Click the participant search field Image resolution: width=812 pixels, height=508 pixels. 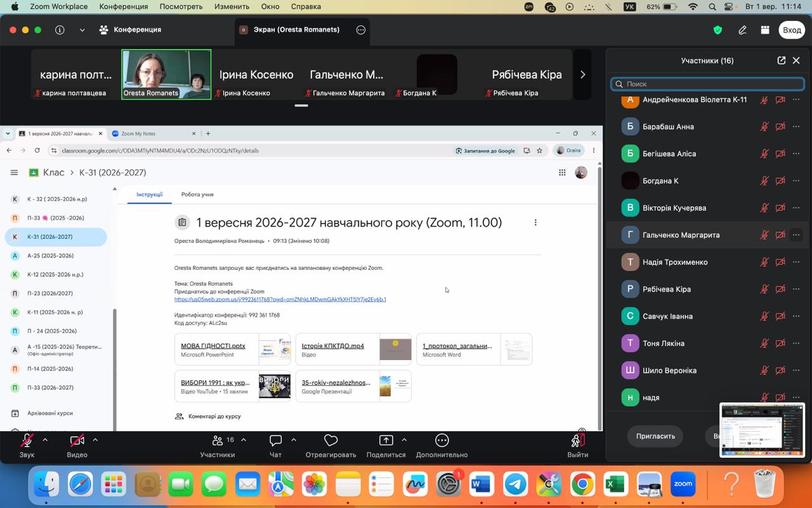coord(707,84)
